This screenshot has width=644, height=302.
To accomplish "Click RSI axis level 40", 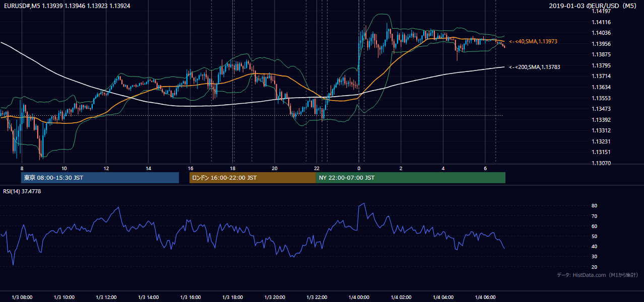I will point(594,246).
